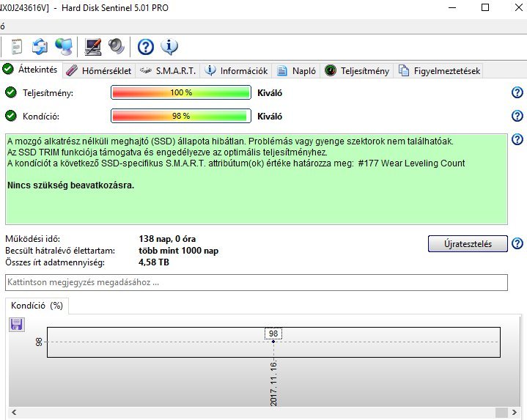Screen dimensions: 527x420
Task: Select the Kondíció (%) graph tab
Action: 37,306
